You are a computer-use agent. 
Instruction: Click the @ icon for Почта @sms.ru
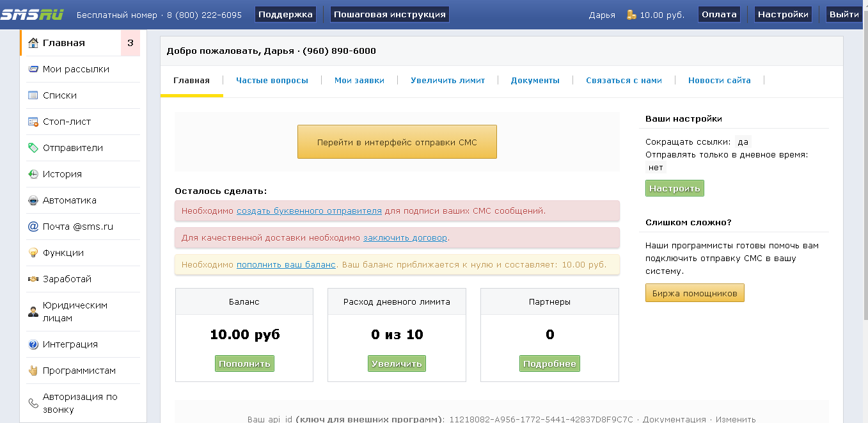click(x=33, y=227)
